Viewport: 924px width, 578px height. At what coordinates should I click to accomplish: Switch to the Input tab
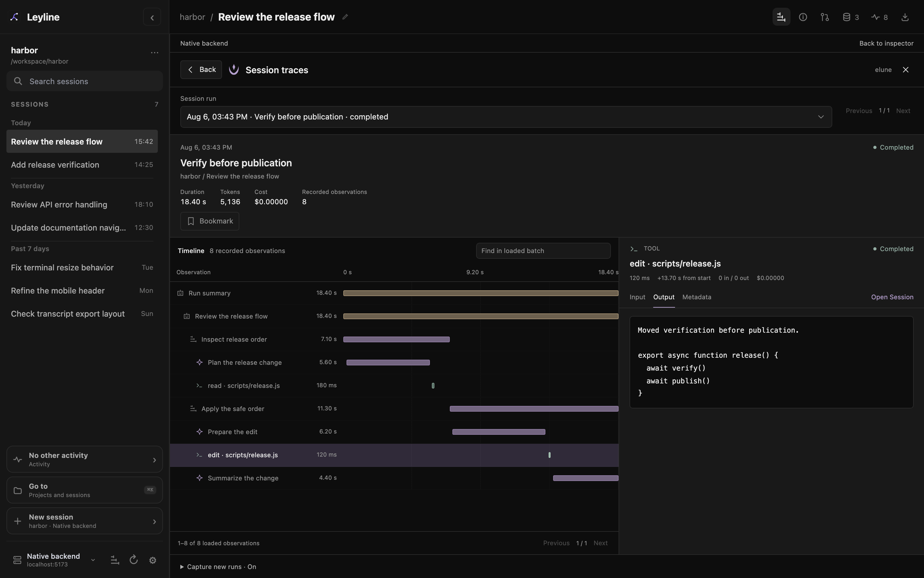pos(637,297)
